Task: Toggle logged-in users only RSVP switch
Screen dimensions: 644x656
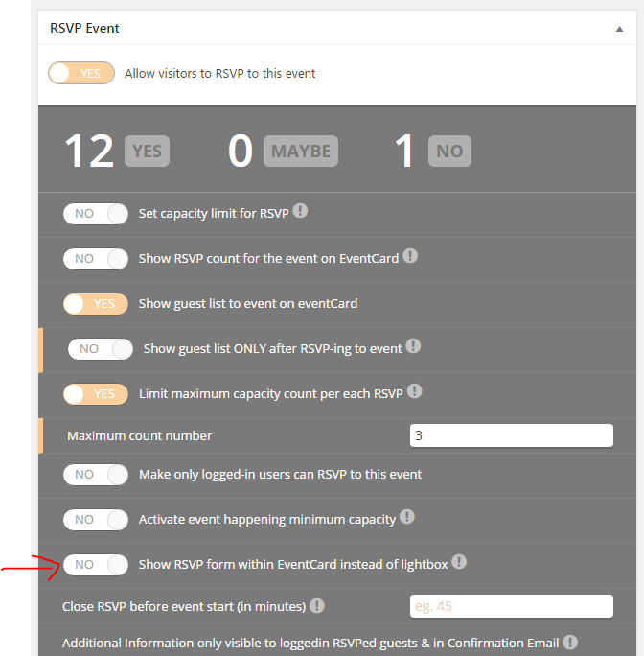Action: click(96, 475)
